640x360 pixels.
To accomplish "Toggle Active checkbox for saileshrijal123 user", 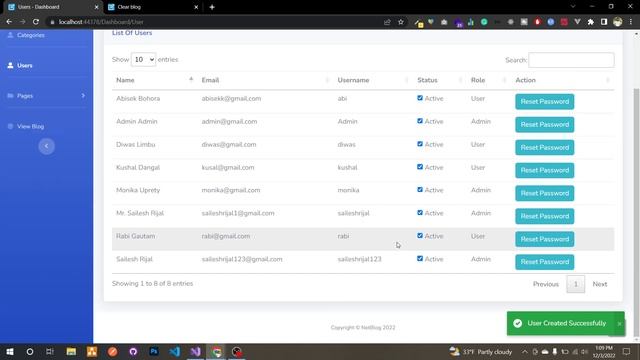I will coord(420,258).
